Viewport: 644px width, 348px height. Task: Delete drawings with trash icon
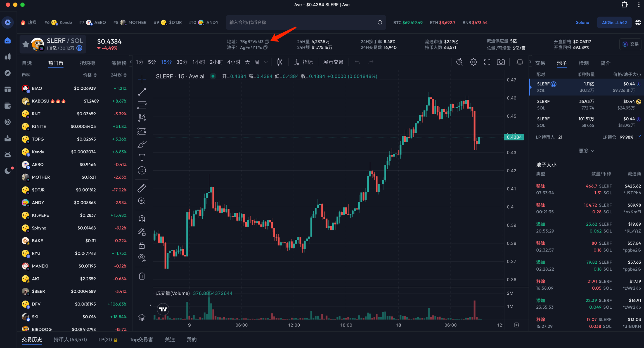point(142,276)
